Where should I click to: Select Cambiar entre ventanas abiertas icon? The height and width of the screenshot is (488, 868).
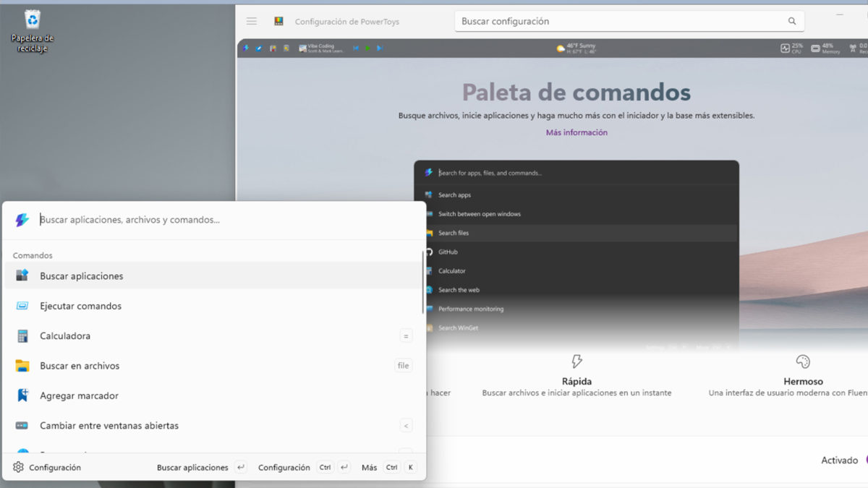click(22, 426)
